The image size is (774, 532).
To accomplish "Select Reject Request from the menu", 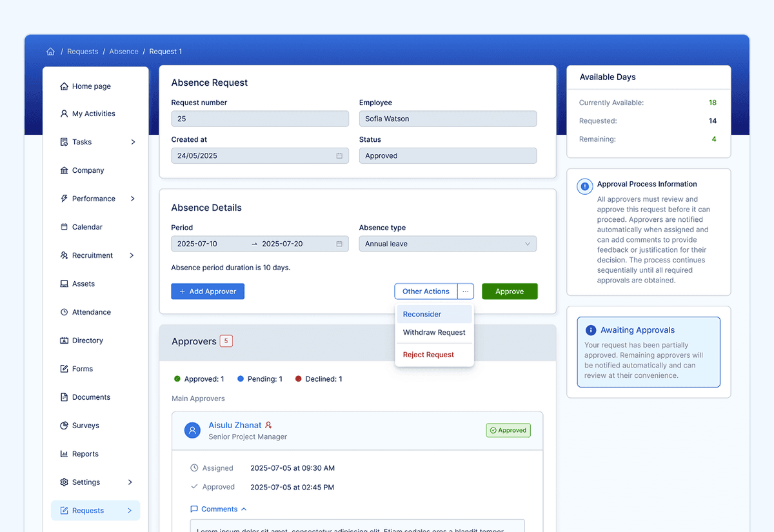I will click(434, 355).
